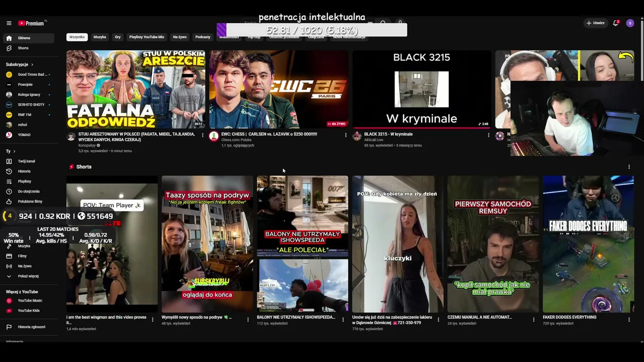Screen dimensions: 644x362
Task: Open options for the Shorts shelf
Action: (x=629, y=166)
